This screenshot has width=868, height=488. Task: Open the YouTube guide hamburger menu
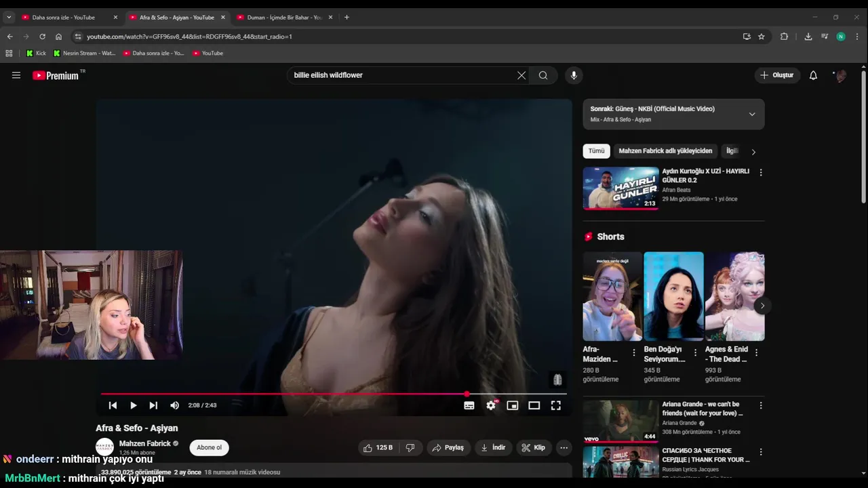(x=16, y=75)
